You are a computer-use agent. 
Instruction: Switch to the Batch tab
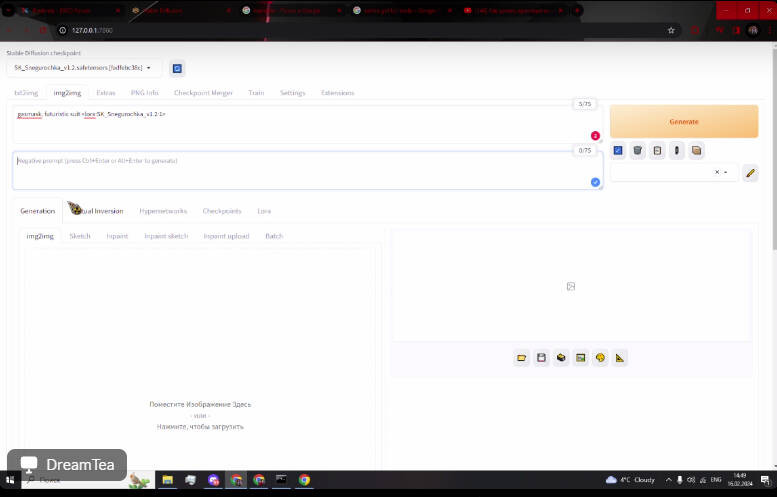coord(274,236)
